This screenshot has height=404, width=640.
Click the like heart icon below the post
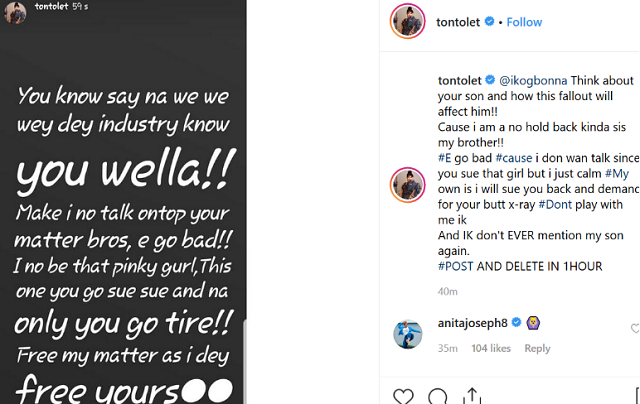point(403,396)
